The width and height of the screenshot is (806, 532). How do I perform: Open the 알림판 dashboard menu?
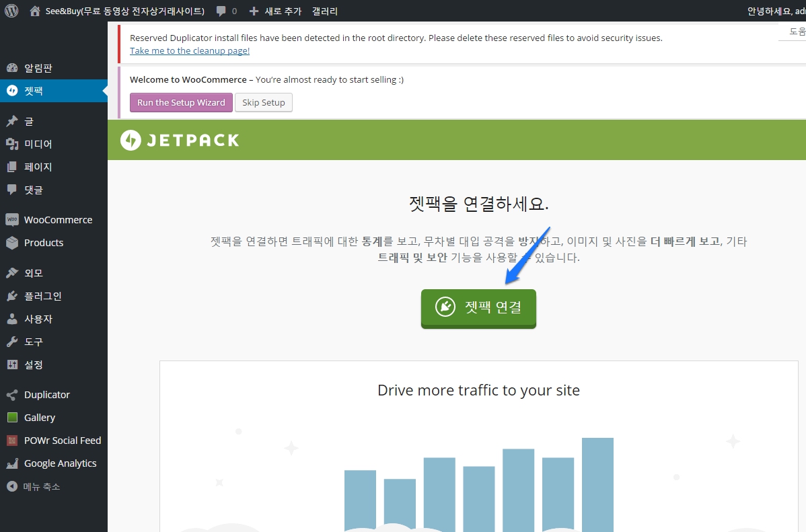pos(38,68)
